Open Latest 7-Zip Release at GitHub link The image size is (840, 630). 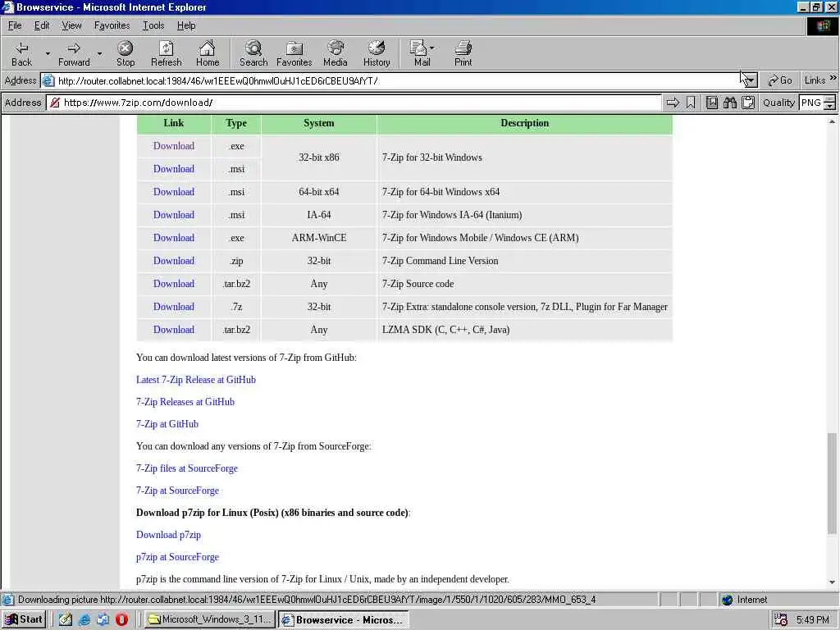pyautogui.click(x=195, y=380)
